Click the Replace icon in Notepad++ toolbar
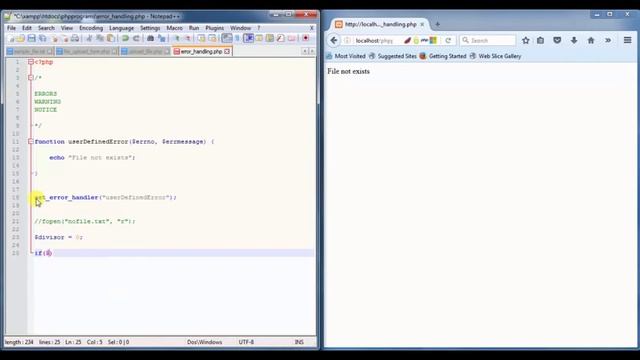The height and width of the screenshot is (360, 640). (x=162, y=38)
